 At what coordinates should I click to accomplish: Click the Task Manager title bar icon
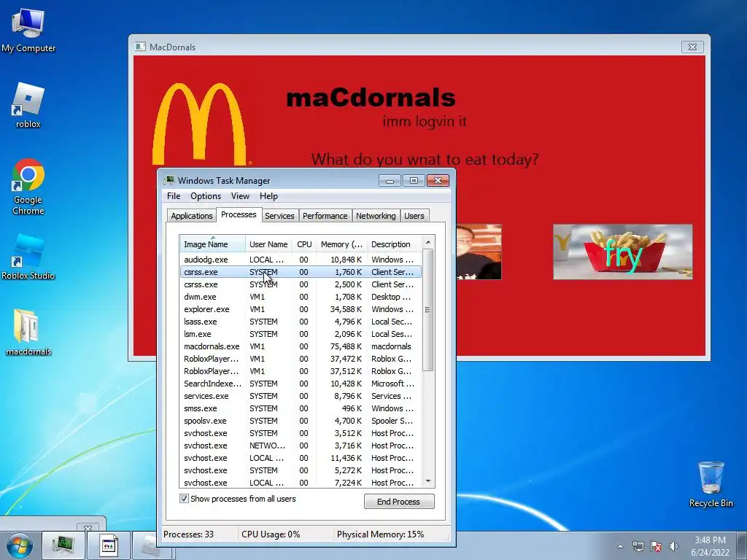169,181
